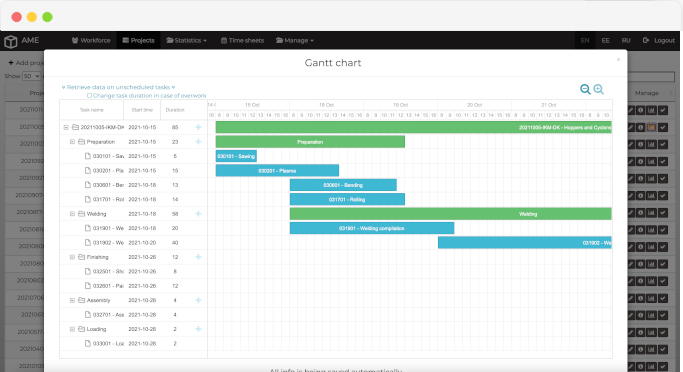
Task: Select the 030201 - Plasma task bar
Action: pyautogui.click(x=277, y=170)
